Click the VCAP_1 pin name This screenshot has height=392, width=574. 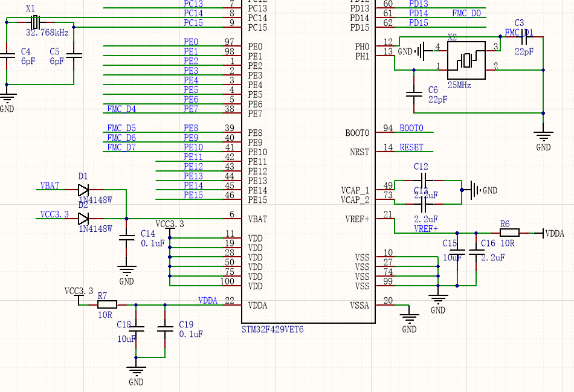click(x=355, y=190)
